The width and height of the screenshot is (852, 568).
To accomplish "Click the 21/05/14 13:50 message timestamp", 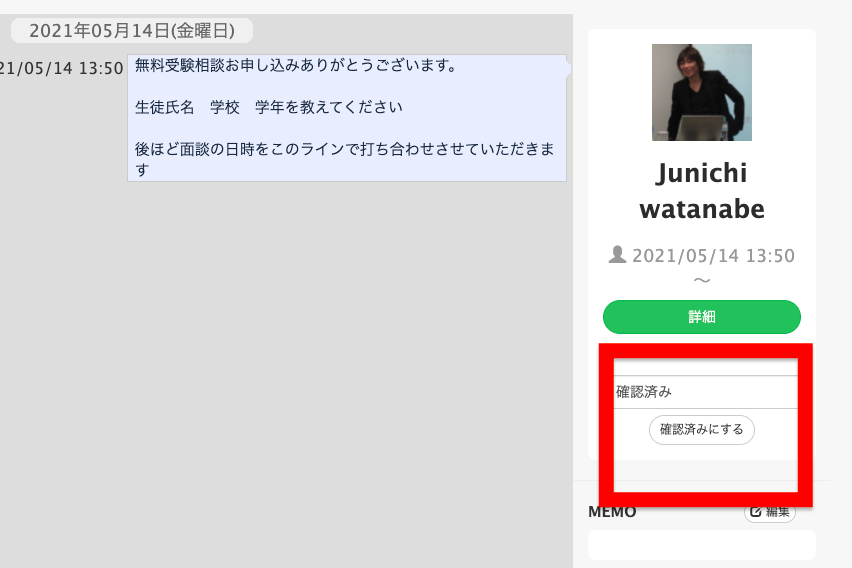I will point(61,68).
